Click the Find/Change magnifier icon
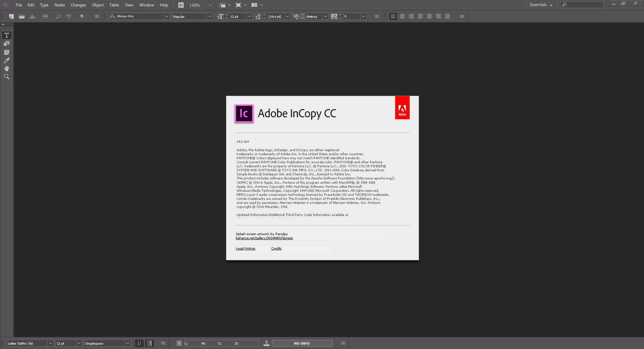 click(58, 16)
